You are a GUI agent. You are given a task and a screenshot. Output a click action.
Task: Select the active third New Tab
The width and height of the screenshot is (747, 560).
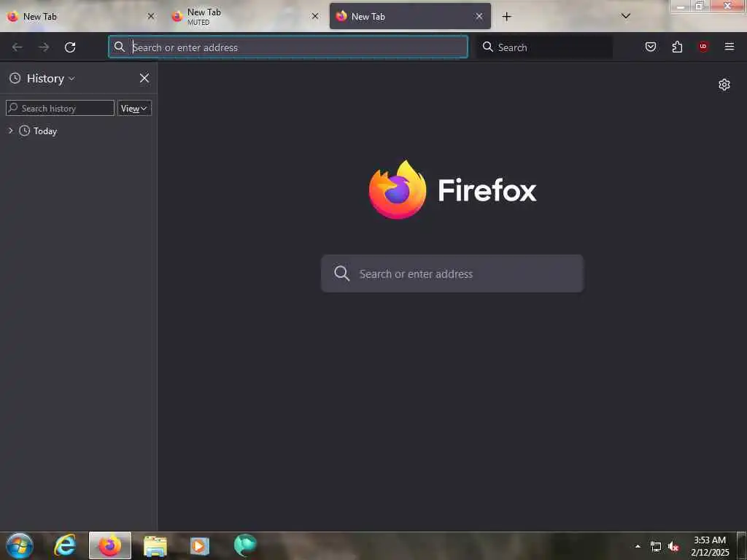click(x=410, y=17)
